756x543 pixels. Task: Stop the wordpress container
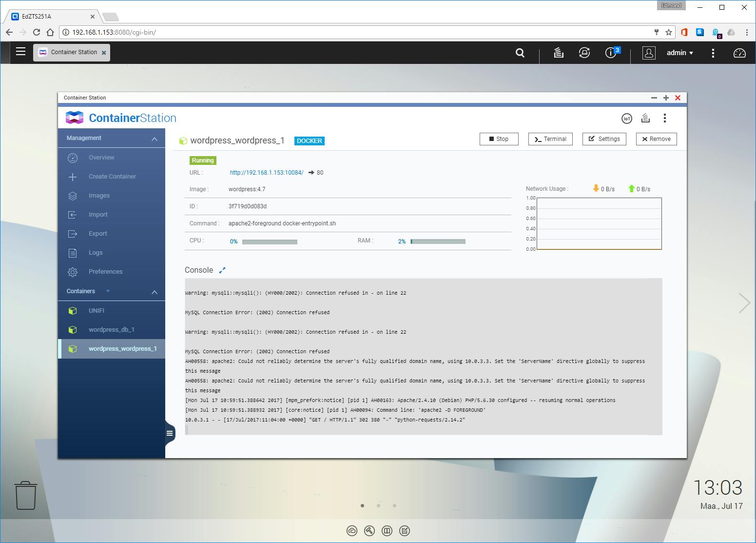(x=499, y=139)
